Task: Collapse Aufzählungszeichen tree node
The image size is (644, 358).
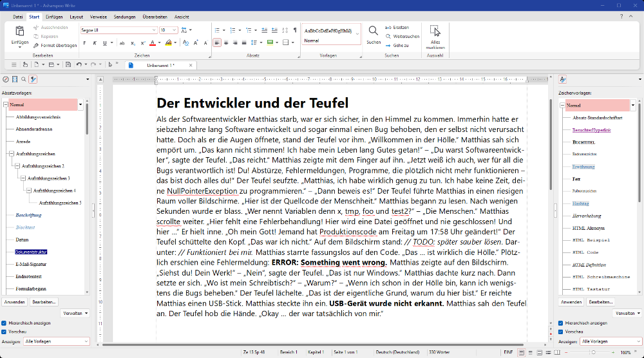Action: click(x=12, y=154)
